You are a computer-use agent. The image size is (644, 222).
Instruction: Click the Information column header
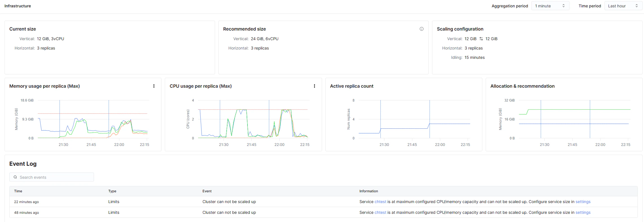click(x=369, y=191)
